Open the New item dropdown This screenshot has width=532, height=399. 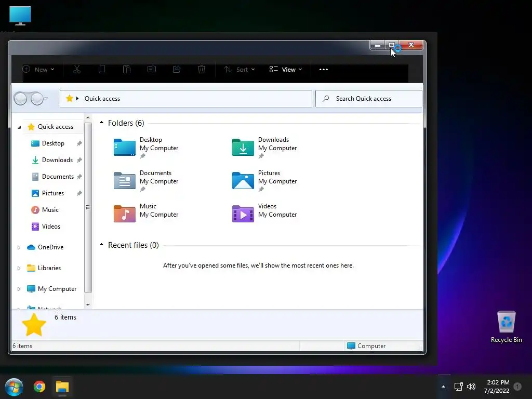(38, 70)
